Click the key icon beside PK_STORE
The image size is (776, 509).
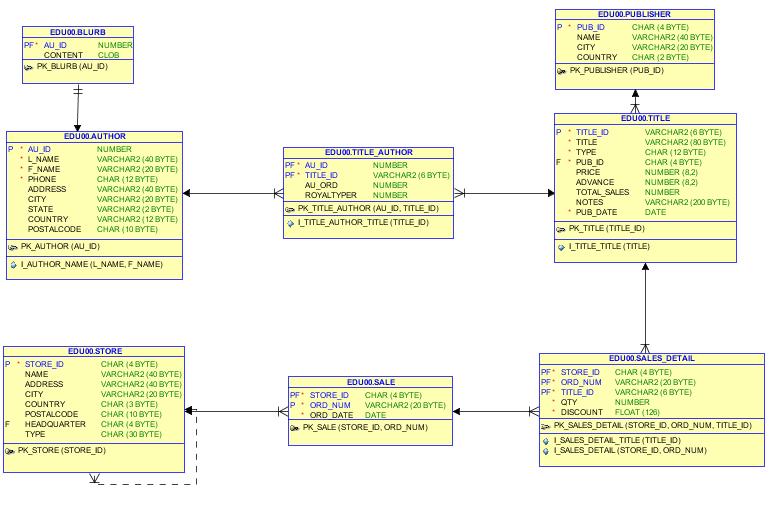pos(10,451)
